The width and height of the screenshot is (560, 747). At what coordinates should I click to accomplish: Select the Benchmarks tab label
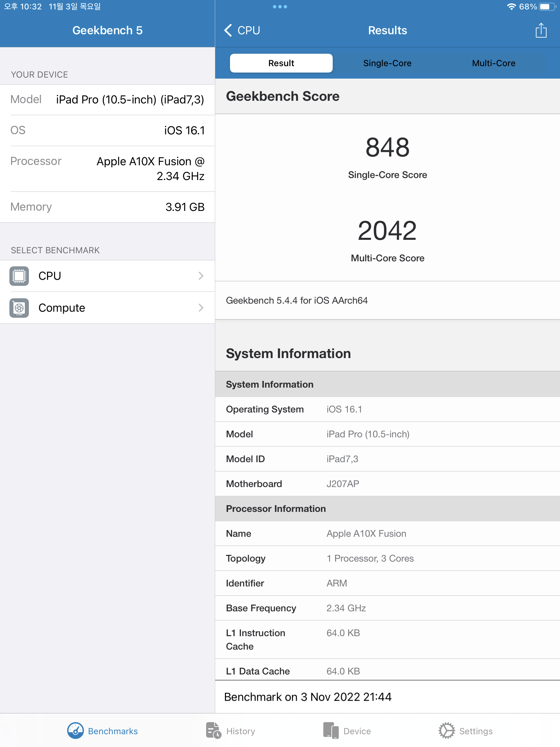click(x=113, y=731)
